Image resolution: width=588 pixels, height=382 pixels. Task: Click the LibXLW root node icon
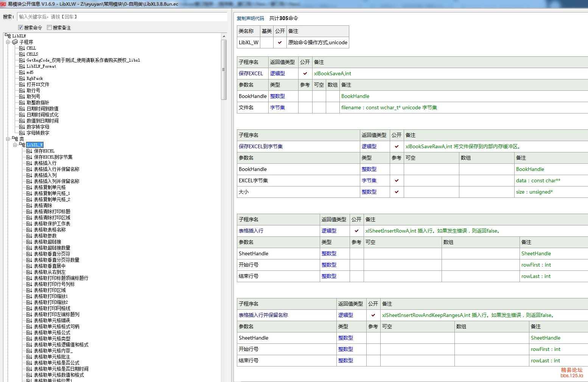pyautogui.click(x=8, y=36)
